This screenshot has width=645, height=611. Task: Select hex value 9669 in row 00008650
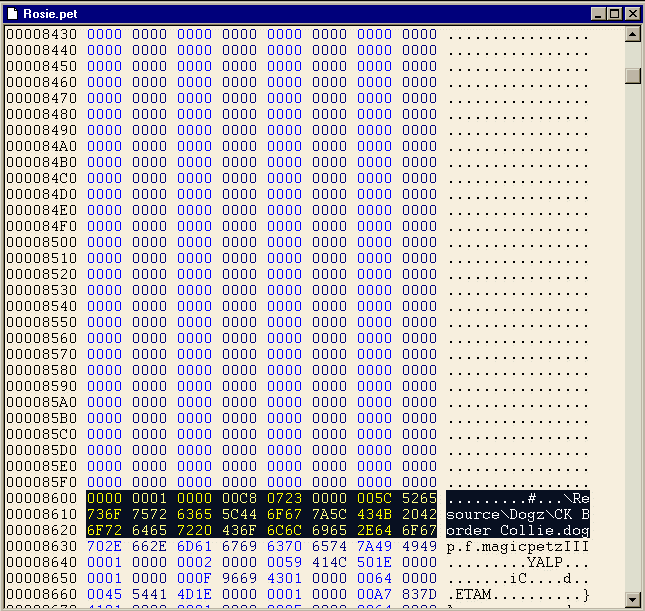[239, 578]
